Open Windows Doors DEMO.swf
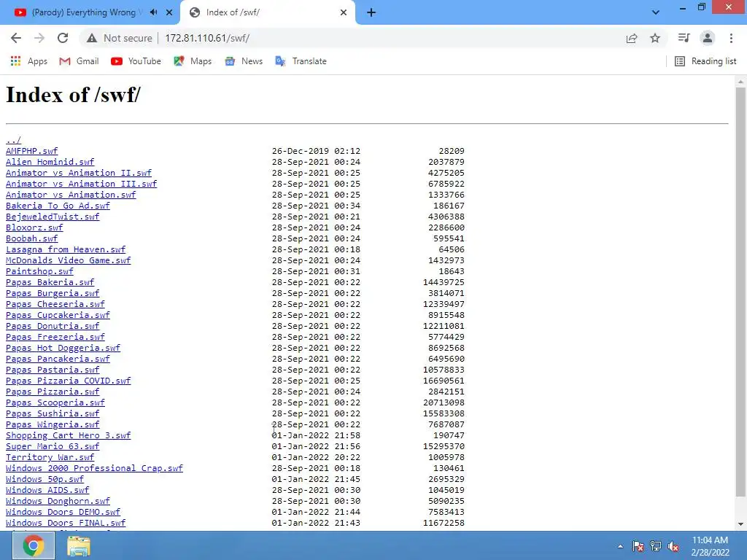Screen dimensions: 747x560 click(63, 513)
